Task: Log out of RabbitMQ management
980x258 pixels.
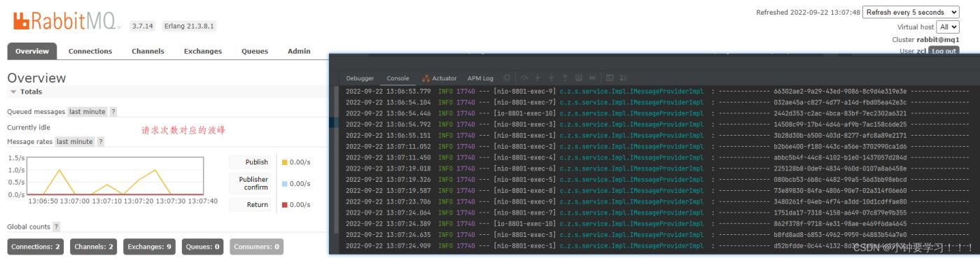Action: point(944,51)
